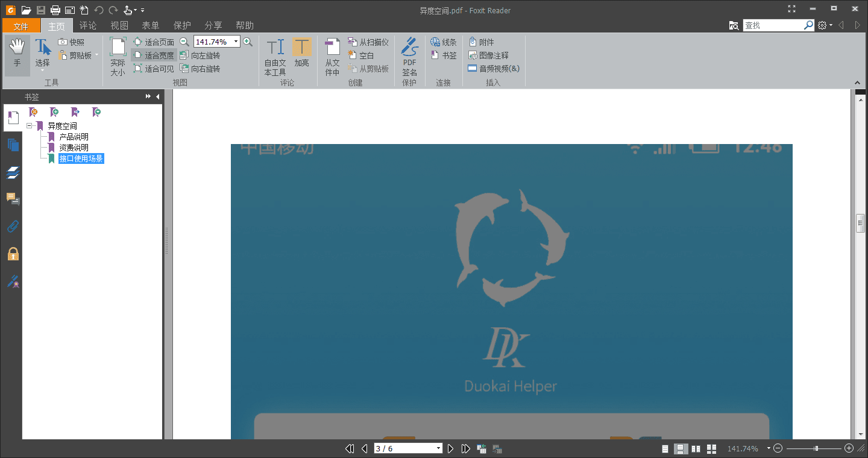The width and height of the screenshot is (868, 458).
Task: Open the Digital Signatures panel
Action: tap(13, 281)
